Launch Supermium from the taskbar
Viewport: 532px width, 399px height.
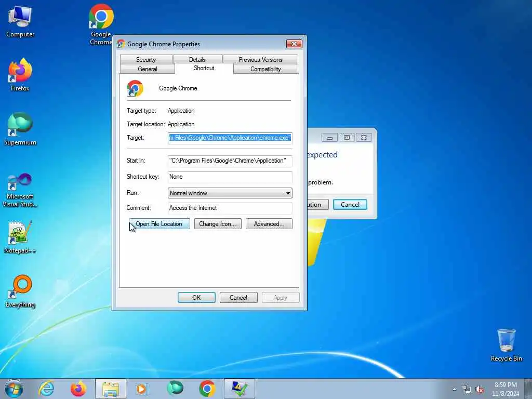pyautogui.click(x=175, y=389)
